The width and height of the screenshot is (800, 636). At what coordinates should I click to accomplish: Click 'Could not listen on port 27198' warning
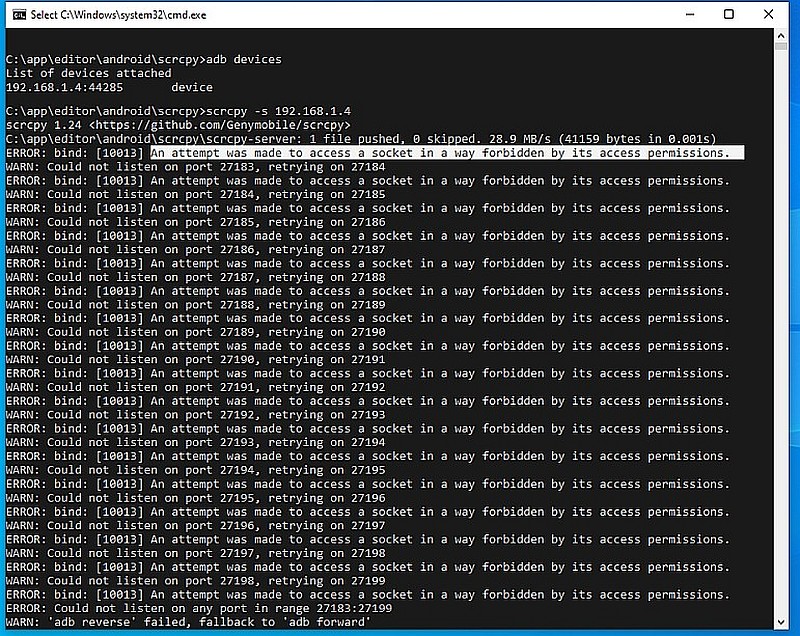pos(195,580)
